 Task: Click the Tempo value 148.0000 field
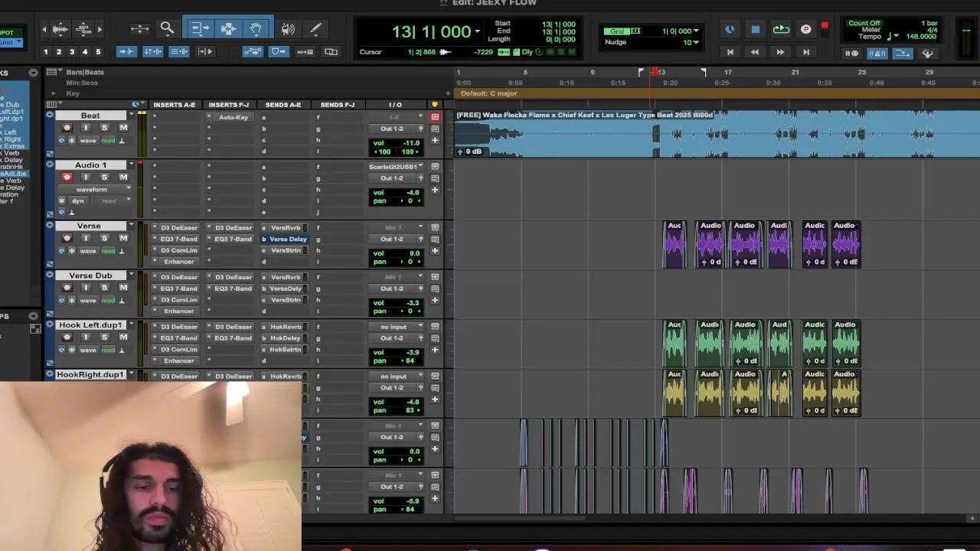(921, 37)
